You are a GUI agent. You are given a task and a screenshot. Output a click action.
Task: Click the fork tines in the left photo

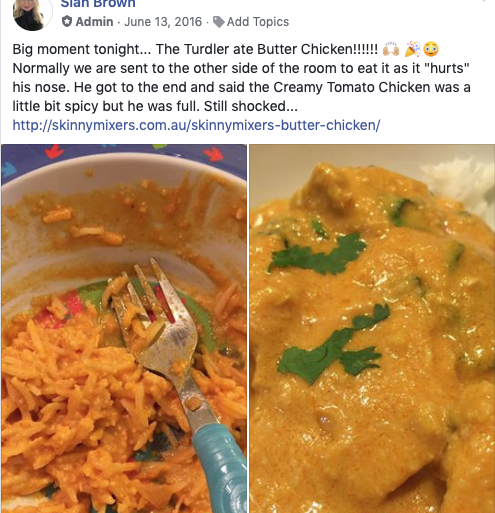click(140, 293)
